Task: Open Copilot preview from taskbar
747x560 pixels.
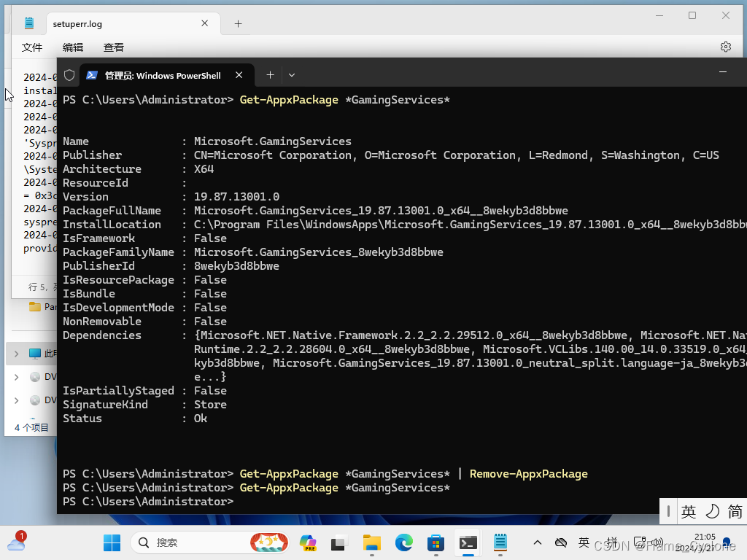Action: click(x=309, y=542)
